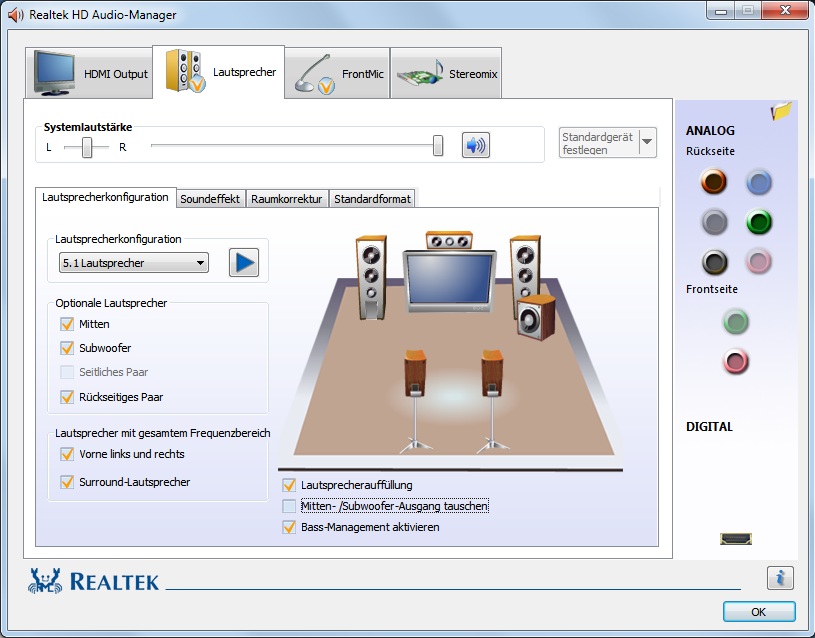815x638 pixels.
Task: Open the connector settings folder icon
Action: coord(781,110)
